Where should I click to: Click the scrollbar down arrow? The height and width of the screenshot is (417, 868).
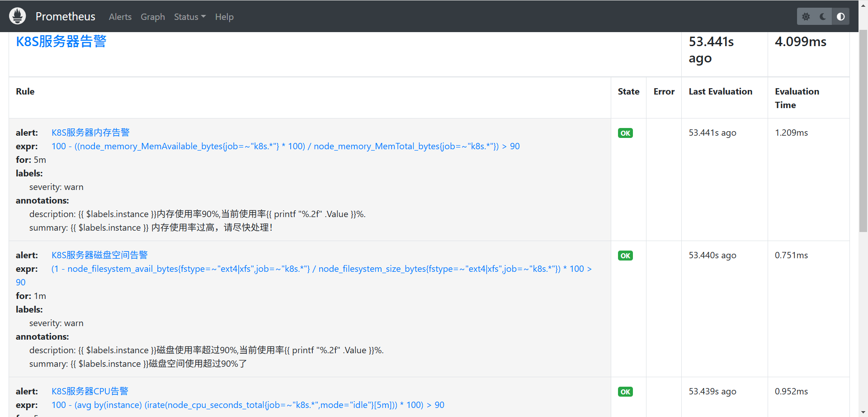[x=863, y=412]
